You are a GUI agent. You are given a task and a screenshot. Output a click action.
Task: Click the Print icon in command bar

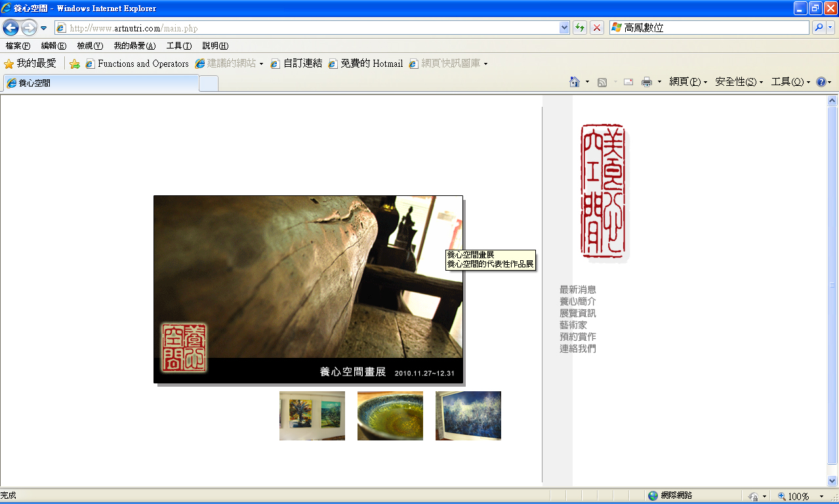click(647, 82)
